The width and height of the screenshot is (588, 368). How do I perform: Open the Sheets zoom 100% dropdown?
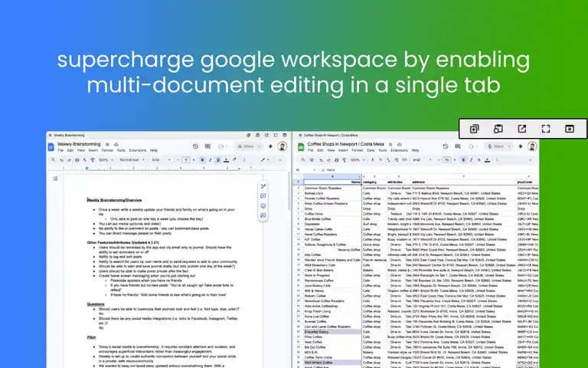pos(358,160)
